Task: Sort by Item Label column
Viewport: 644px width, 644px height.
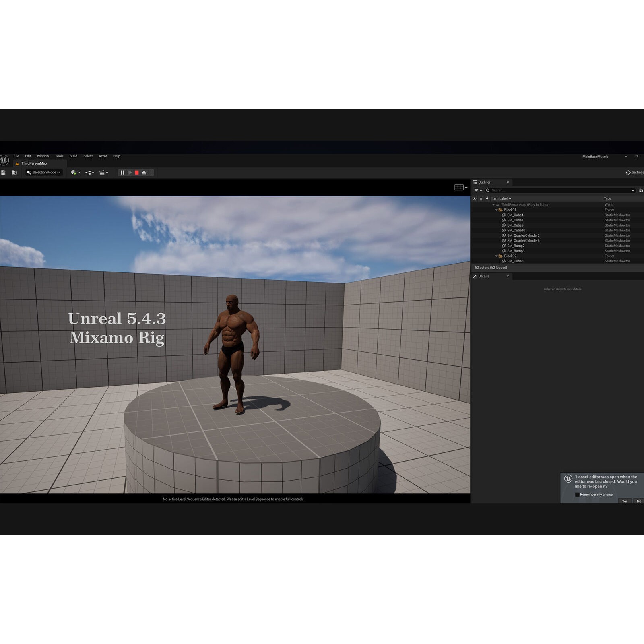Action: point(501,198)
